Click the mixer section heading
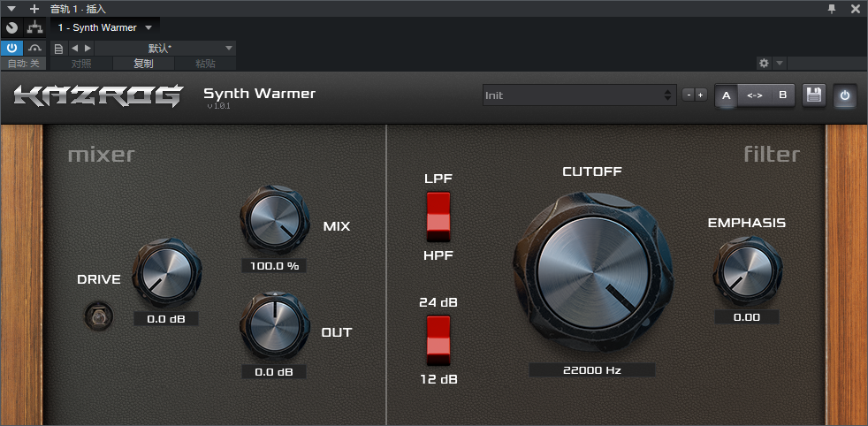The image size is (868, 426). (x=102, y=155)
